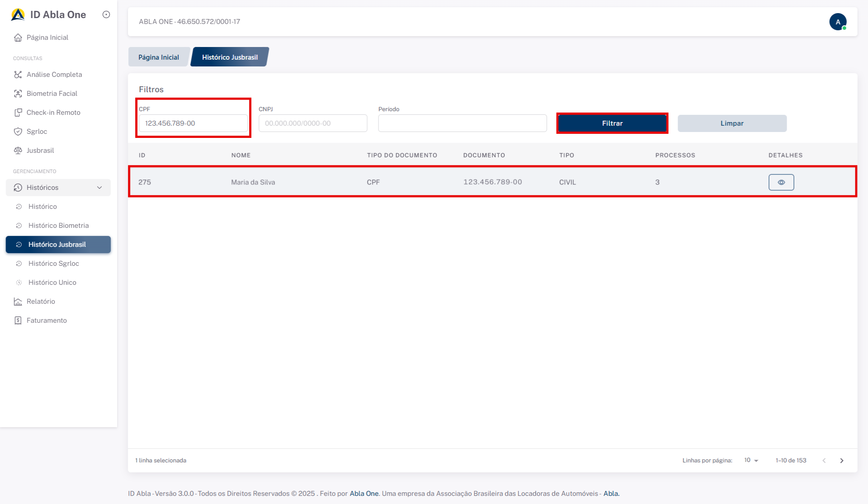The width and height of the screenshot is (868, 504).
Task: View details with the eye icon
Action: [781, 182]
